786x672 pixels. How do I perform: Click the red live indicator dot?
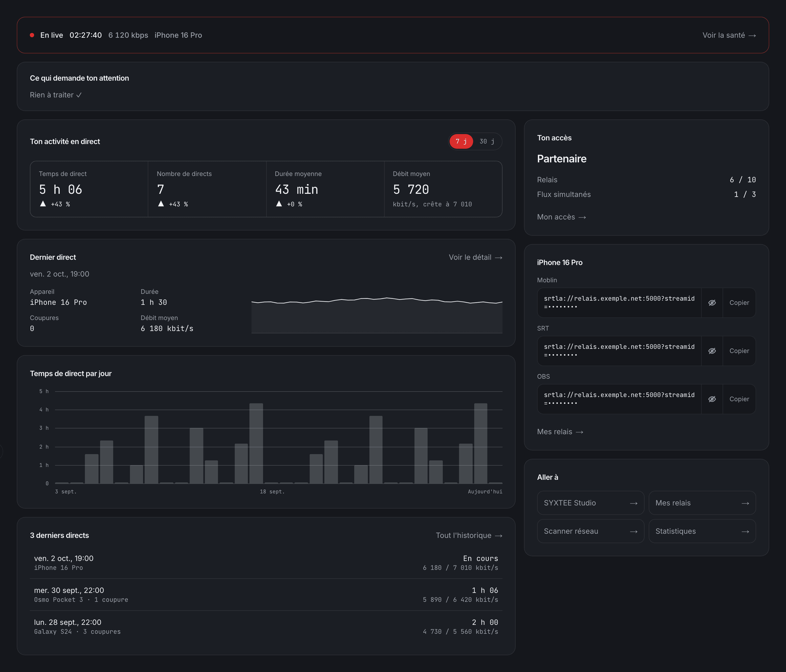32,35
